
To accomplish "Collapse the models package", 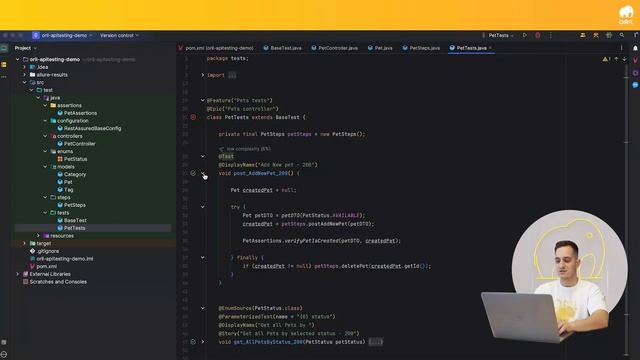I will [45, 167].
